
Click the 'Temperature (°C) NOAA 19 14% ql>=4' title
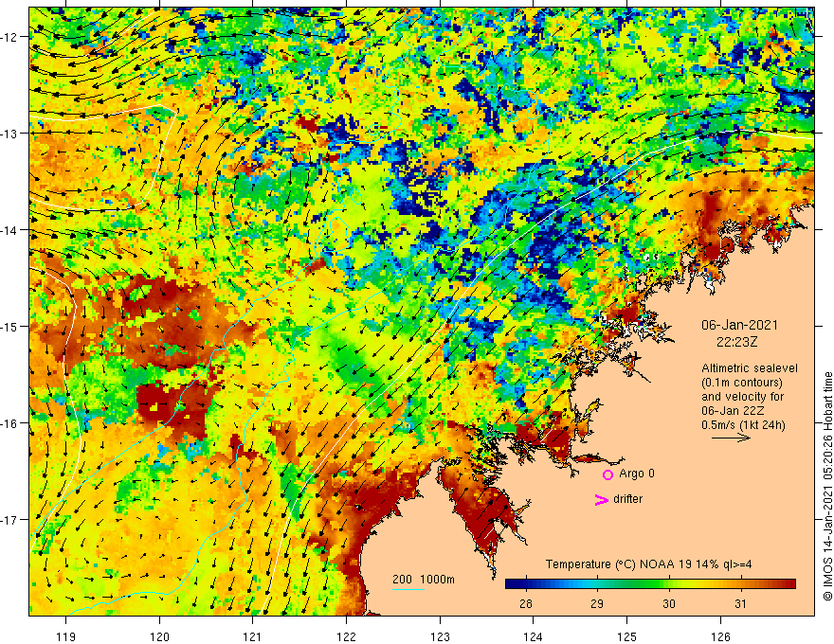[x=649, y=564]
